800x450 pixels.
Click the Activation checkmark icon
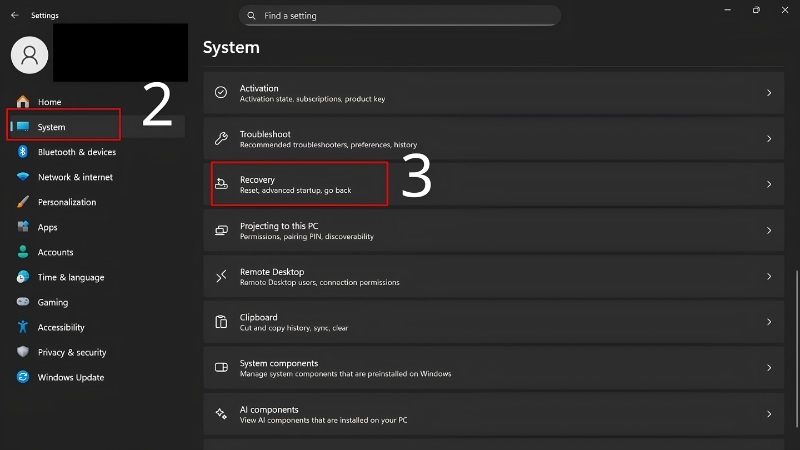coord(221,92)
